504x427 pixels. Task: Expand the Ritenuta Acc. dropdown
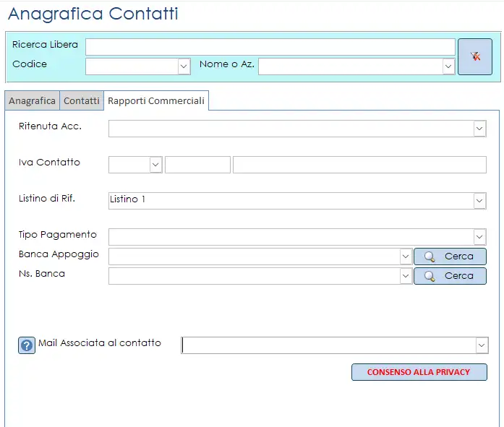[x=479, y=129]
